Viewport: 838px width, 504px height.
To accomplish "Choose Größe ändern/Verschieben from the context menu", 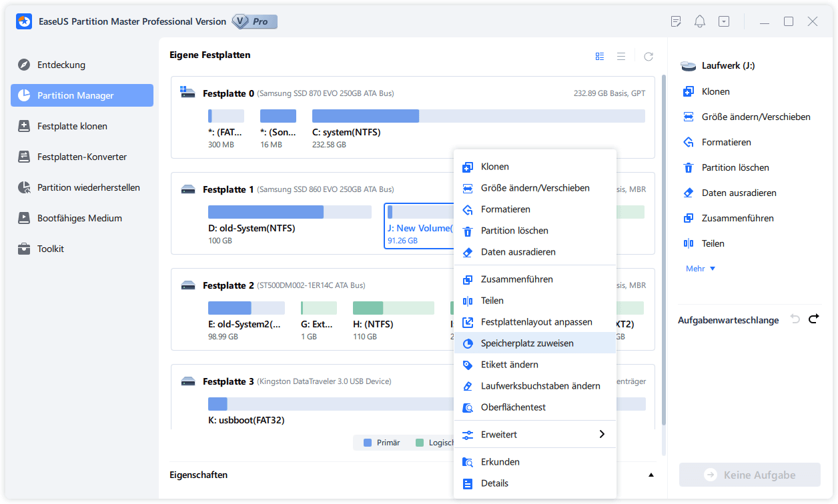I will pyautogui.click(x=535, y=188).
